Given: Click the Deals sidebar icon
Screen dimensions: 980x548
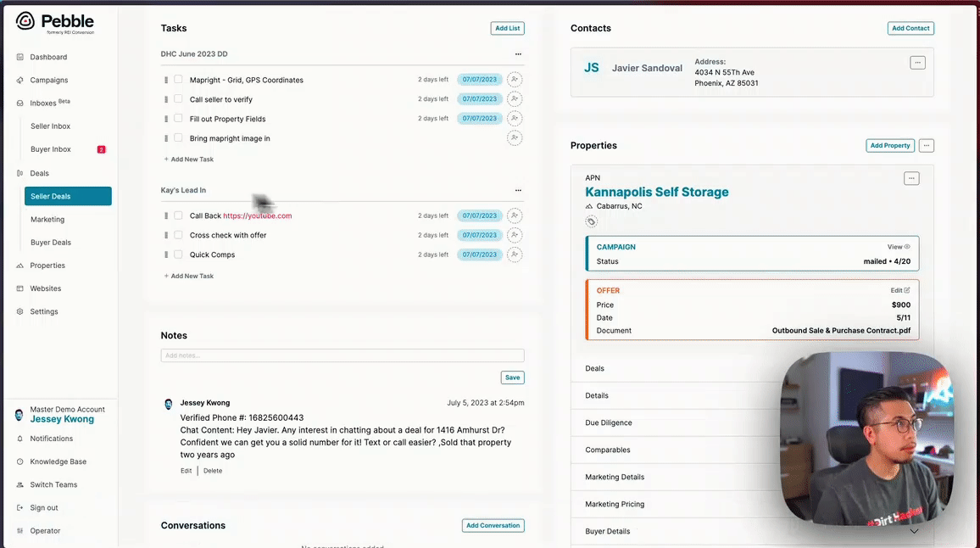Looking at the screenshot, I should 20,173.
